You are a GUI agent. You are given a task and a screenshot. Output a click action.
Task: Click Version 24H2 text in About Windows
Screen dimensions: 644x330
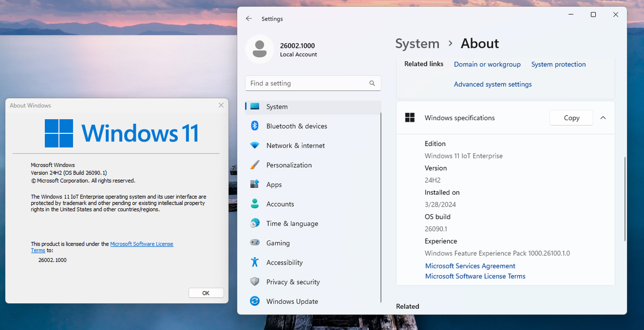click(69, 173)
